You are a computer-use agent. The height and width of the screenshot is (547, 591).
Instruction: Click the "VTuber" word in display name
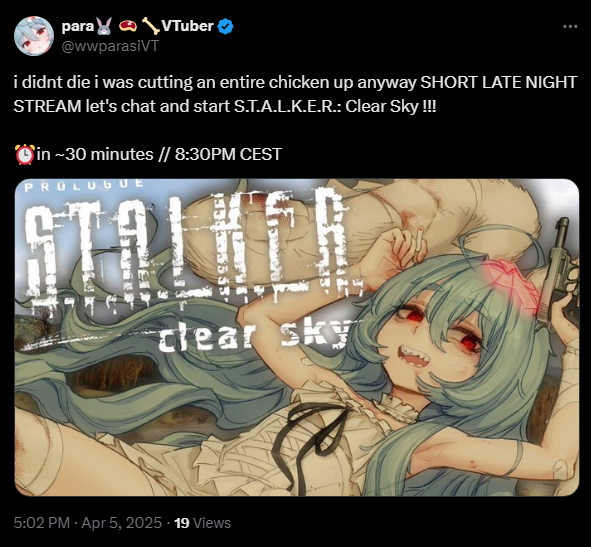click(x=187, y=26)
